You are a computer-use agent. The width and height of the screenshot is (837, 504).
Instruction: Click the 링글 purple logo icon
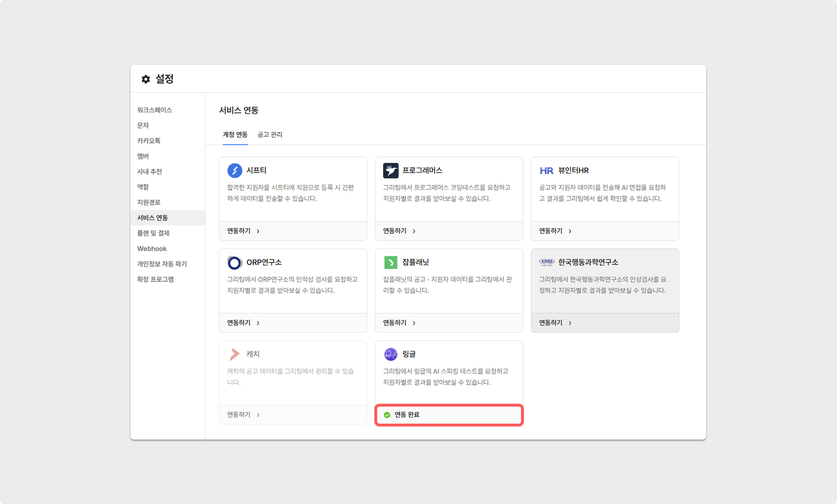[391, 354]
